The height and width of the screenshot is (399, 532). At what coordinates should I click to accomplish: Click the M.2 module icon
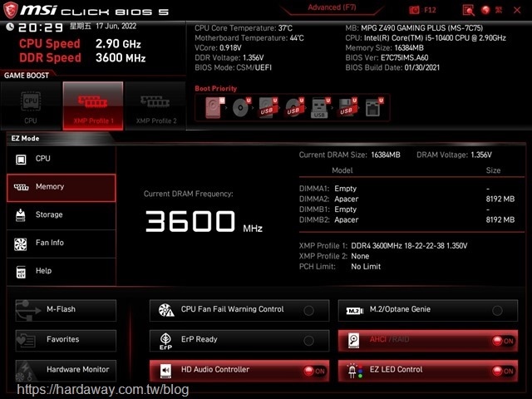click(x=355, y=311)
